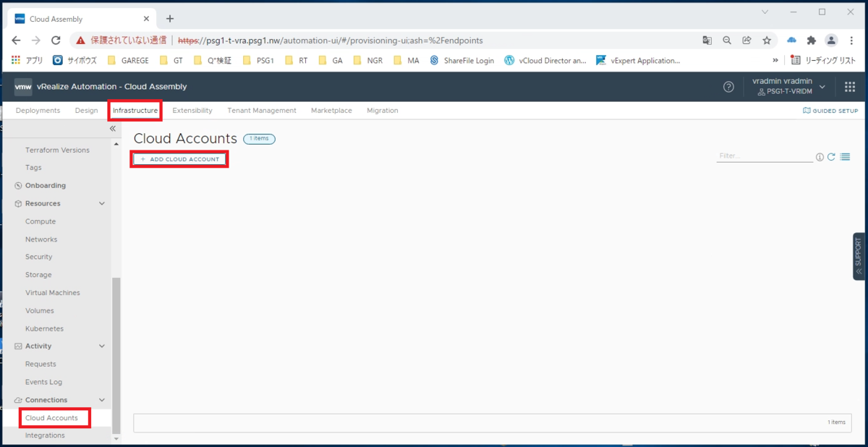Screen dimensions: 868x447
Task: Open Events Log under Activity
Action: click(43, 382)
